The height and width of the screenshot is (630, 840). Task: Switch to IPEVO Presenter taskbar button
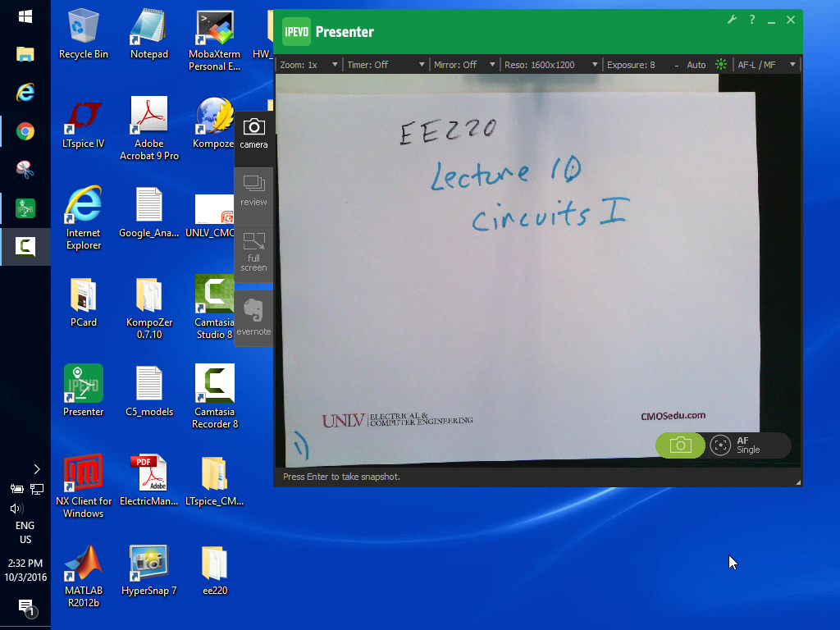(25, 208)
